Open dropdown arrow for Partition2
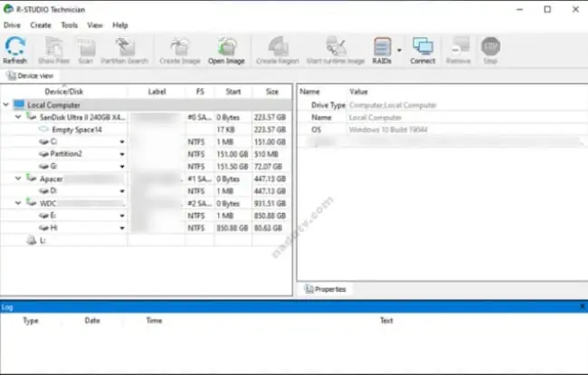The image size is (588, 375). 122,154
